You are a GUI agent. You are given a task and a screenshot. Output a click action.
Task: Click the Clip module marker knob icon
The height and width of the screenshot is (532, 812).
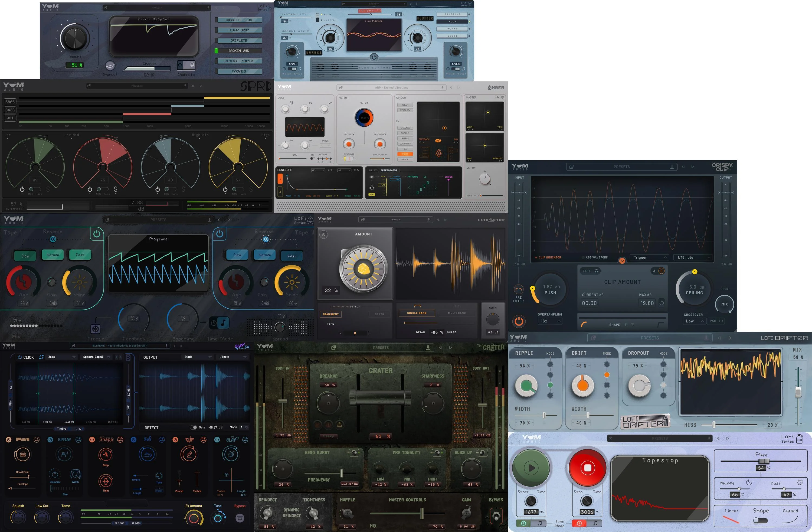(189, 455)
